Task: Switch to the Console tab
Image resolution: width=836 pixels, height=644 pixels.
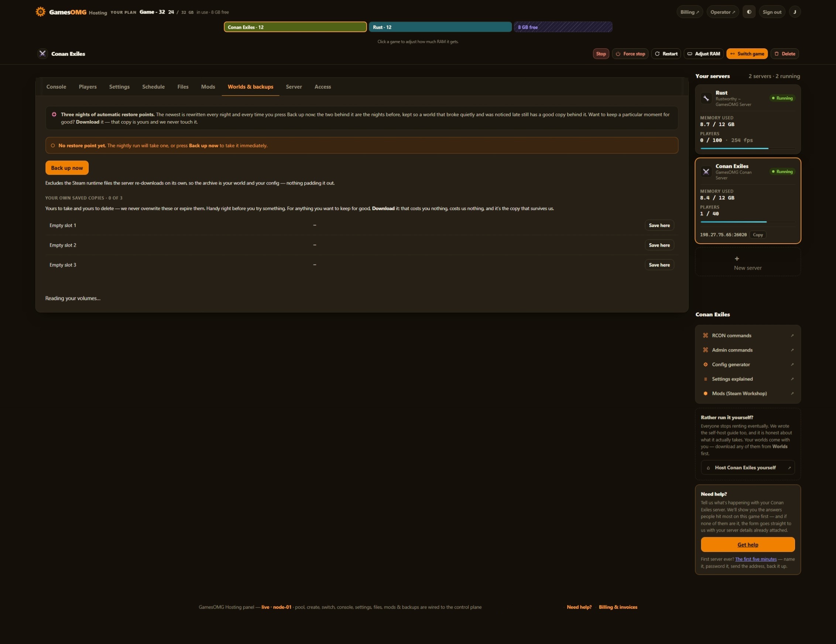Action: [x=56, y=87]
